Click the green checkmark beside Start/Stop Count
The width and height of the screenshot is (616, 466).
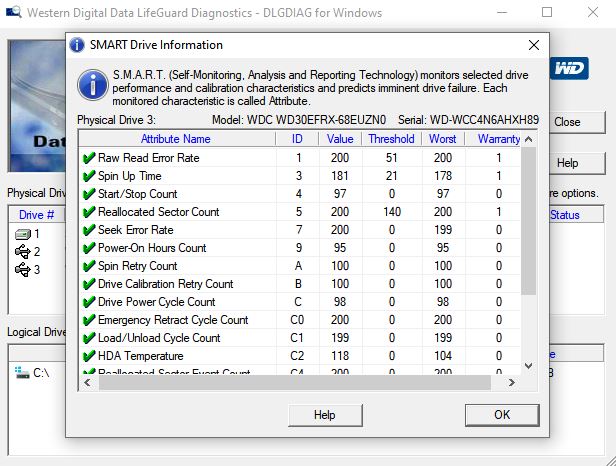click(x=89, y=194)
